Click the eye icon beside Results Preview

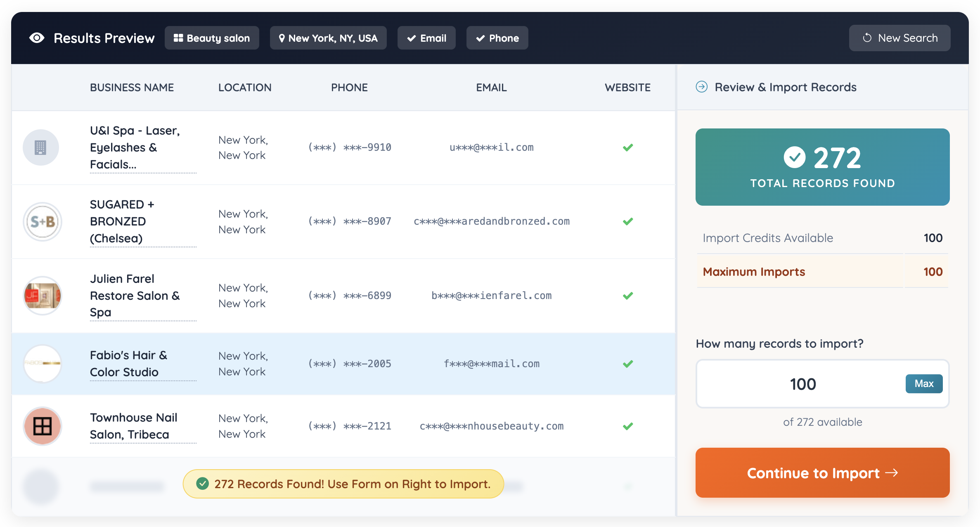[x=37, y=38]
